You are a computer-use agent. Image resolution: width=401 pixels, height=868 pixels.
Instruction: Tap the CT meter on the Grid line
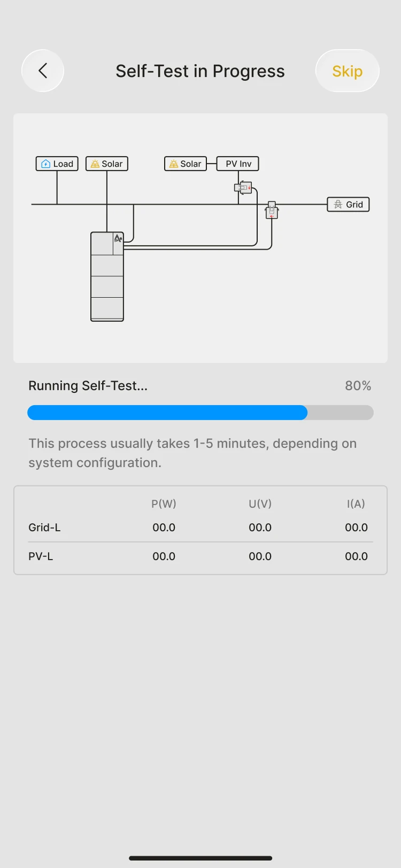tap(272, 210)
